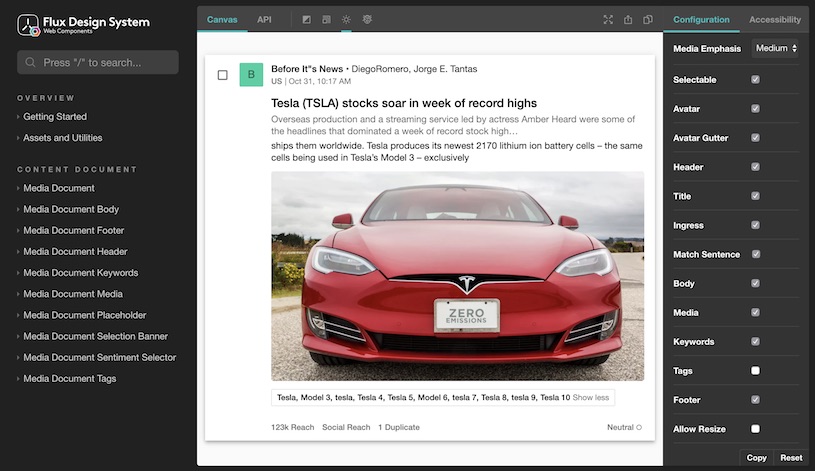
Task: Switch to the Canvas tab
Action: pyautogui.click(x=222, y=20)
